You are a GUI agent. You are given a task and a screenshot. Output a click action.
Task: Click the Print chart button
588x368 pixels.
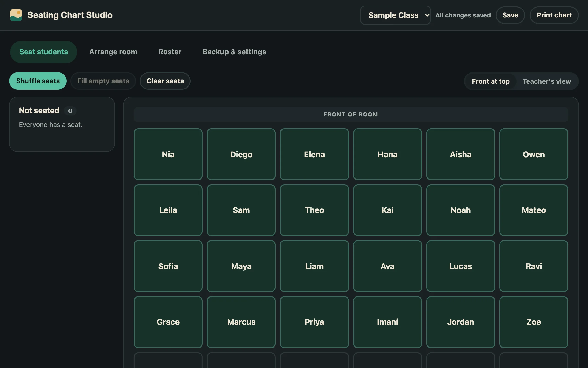(554, 15)
